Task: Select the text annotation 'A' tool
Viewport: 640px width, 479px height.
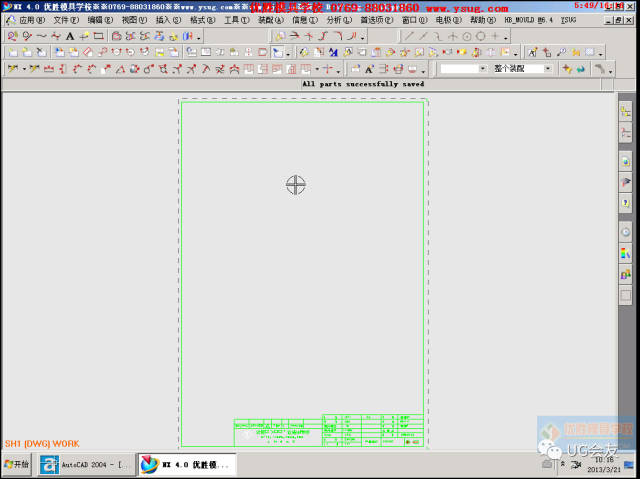Action: pyautogui.click(x=70, y=36)
